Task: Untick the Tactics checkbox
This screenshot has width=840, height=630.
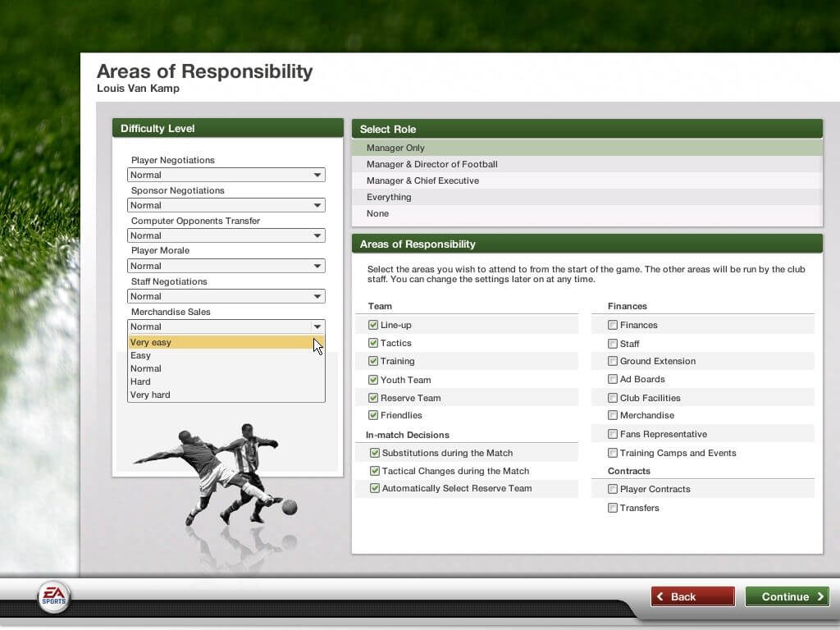Action: (x=373, y=343)
